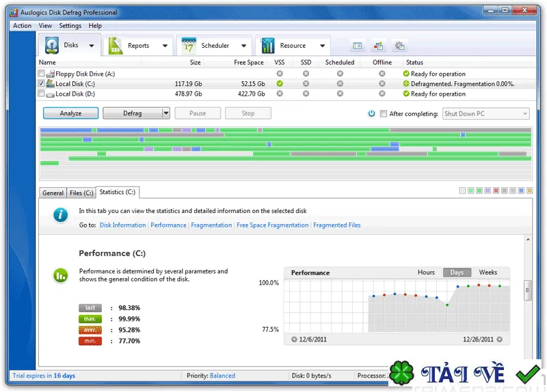Click the green status icon for Floppy Disk Drive (A:)
547x392 pixels.
[406, 74]
